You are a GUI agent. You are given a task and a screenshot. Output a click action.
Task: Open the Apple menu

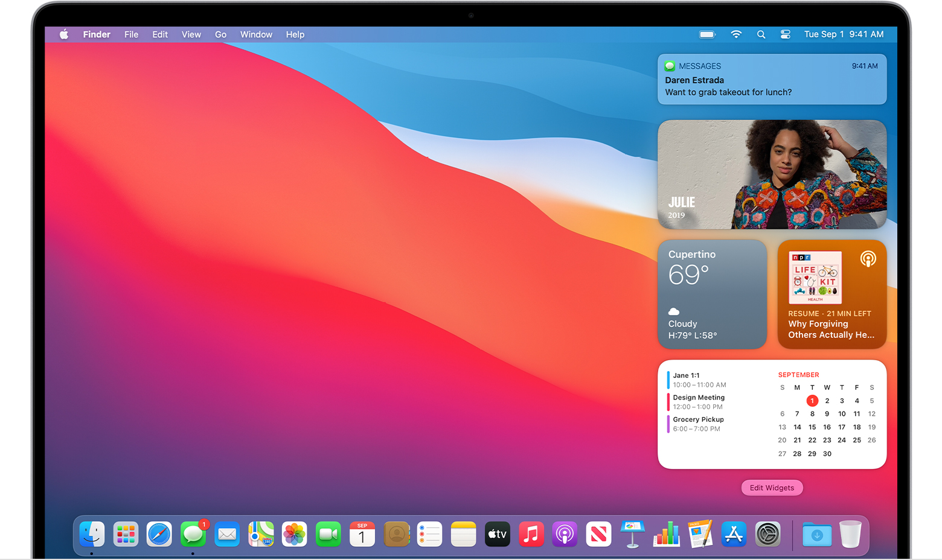(x=64, y=34)
